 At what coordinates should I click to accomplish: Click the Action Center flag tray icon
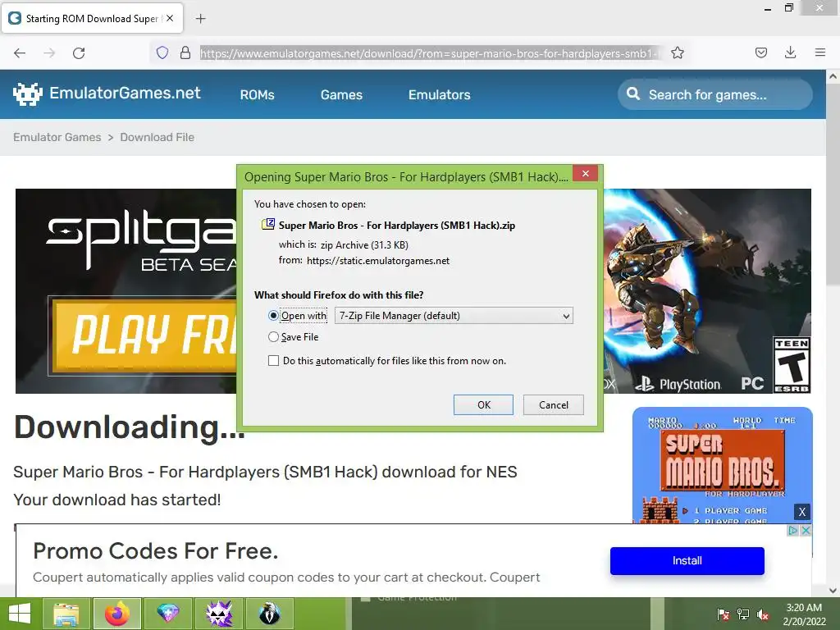click(724, 614)
